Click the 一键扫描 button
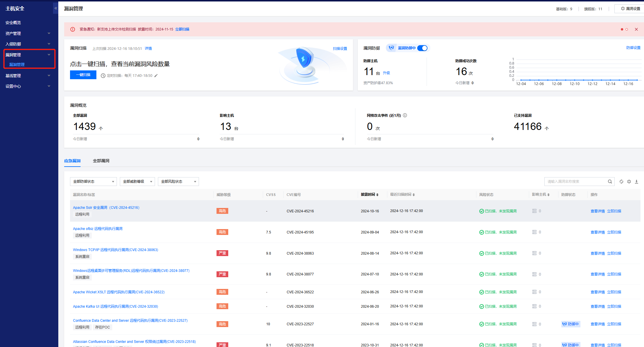The height and width of the screenshot is (347, 644). click(x=83, y=75)
